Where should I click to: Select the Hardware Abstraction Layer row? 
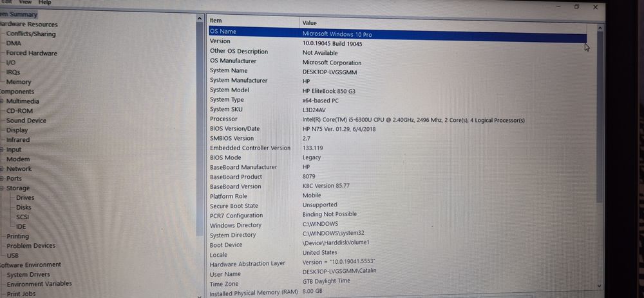(397, 263)
